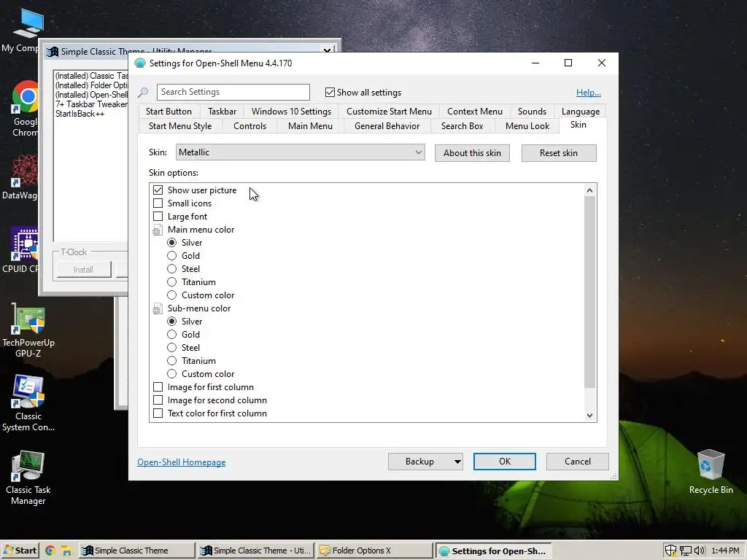Click the Cancel button
Image resolution: width=747 pixels, height=560 pixels.
point(578,462)
